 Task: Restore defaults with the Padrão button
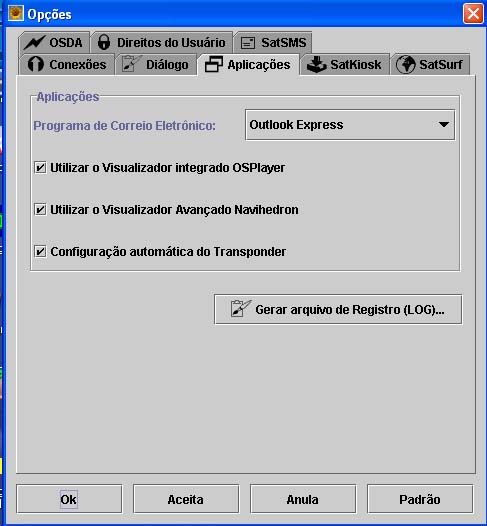(420, 499)
